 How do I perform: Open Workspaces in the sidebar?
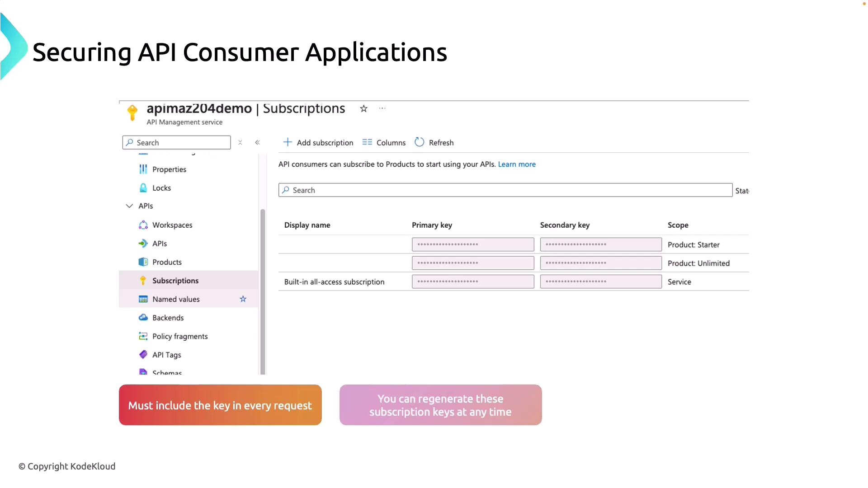click(x=172, y=225)
